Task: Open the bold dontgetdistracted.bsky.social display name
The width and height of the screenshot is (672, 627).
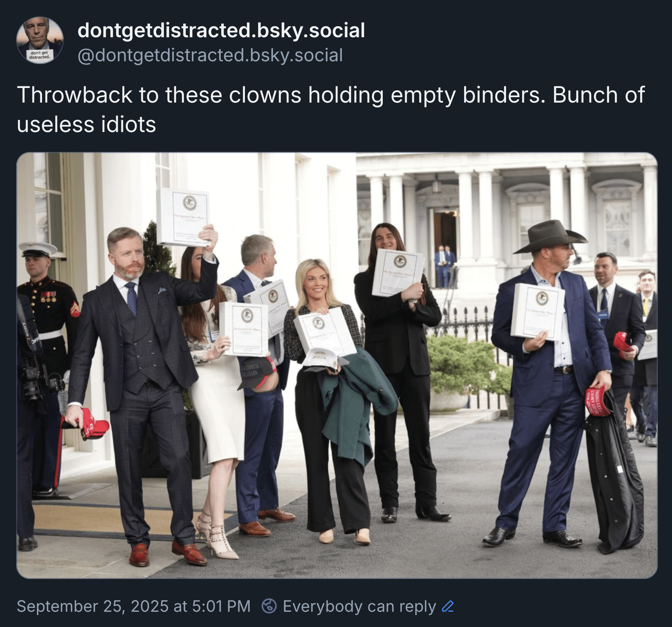Action: 221,30
